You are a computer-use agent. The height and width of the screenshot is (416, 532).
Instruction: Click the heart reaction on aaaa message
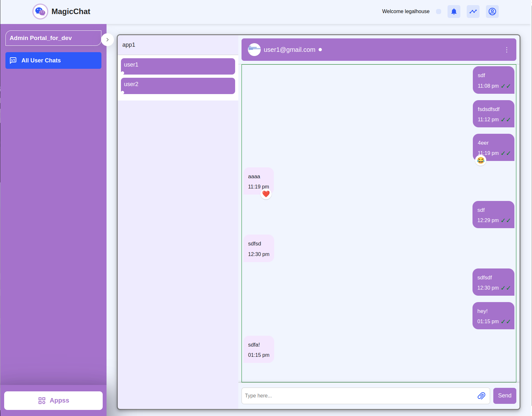266,194
